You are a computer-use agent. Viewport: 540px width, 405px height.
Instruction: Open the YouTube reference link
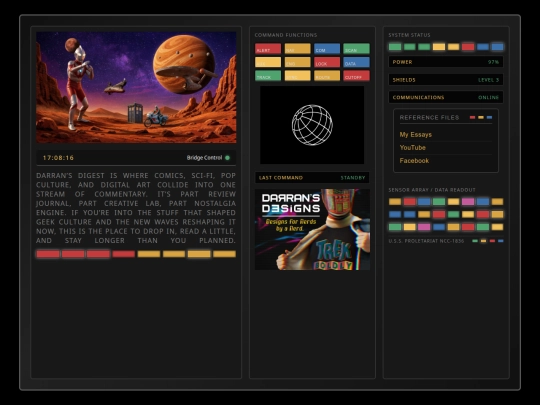click(413, 148)
